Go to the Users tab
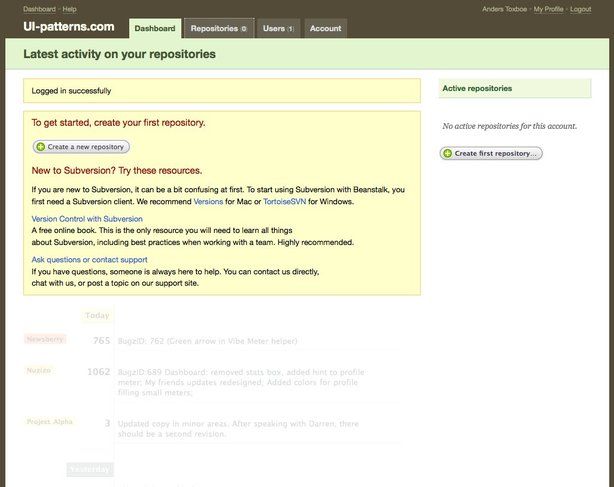614x487 pixels. tap(273, 29)
